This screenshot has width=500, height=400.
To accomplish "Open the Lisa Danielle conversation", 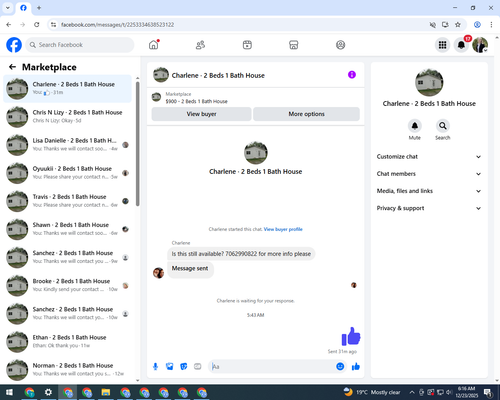I will click(67, 145).
